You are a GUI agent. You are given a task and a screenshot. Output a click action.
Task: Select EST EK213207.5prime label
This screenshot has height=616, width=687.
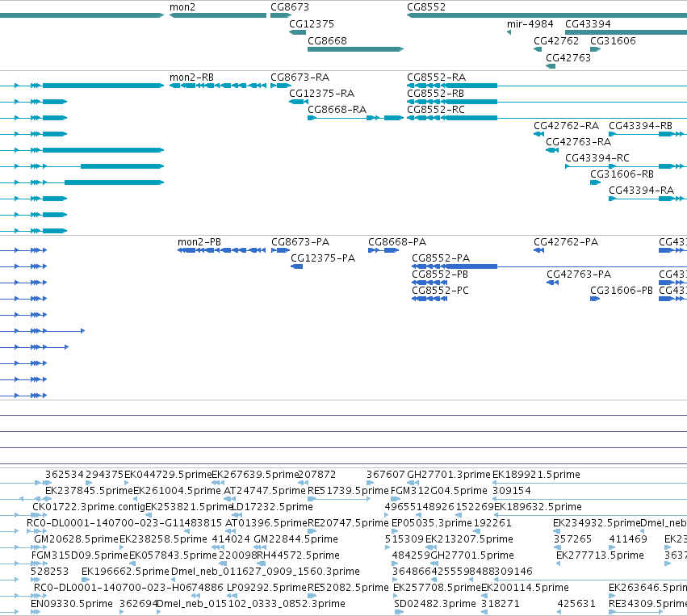click(x=469, y=539)
